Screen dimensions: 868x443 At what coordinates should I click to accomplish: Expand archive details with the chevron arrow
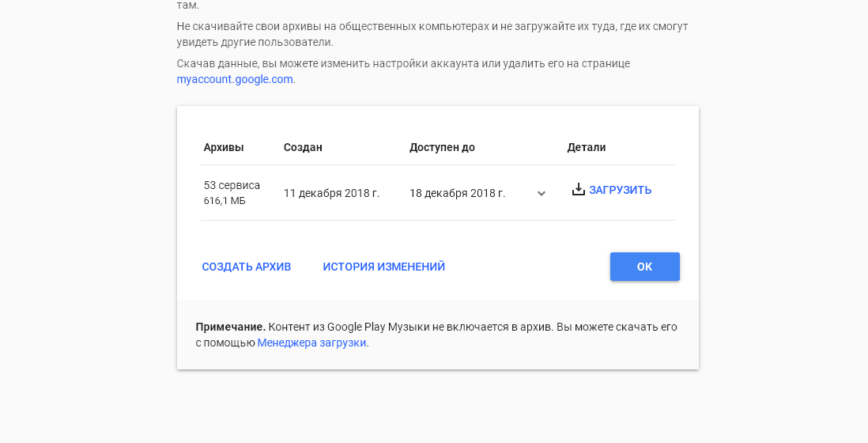(x=542, y=193)
